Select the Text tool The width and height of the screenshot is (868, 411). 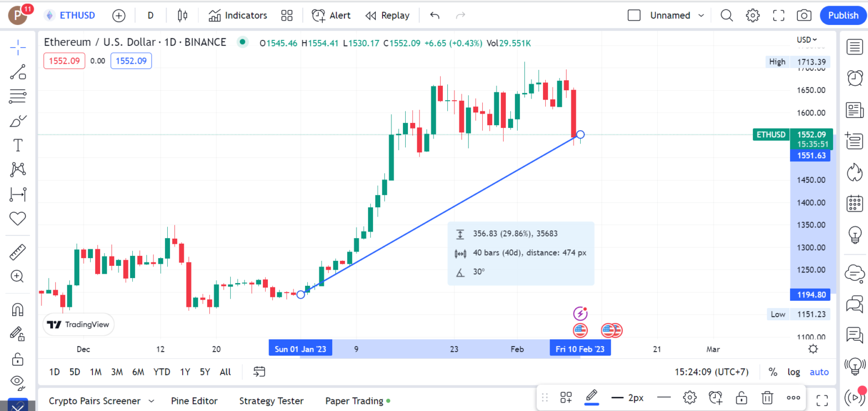(18, 145)
